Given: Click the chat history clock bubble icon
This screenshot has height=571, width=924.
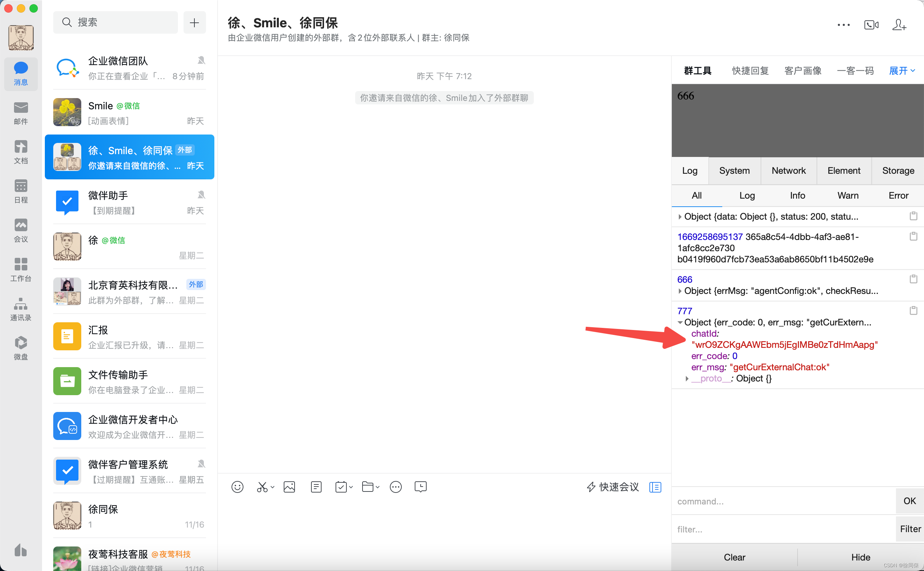Looking at the screenshot, I should 420,487.
